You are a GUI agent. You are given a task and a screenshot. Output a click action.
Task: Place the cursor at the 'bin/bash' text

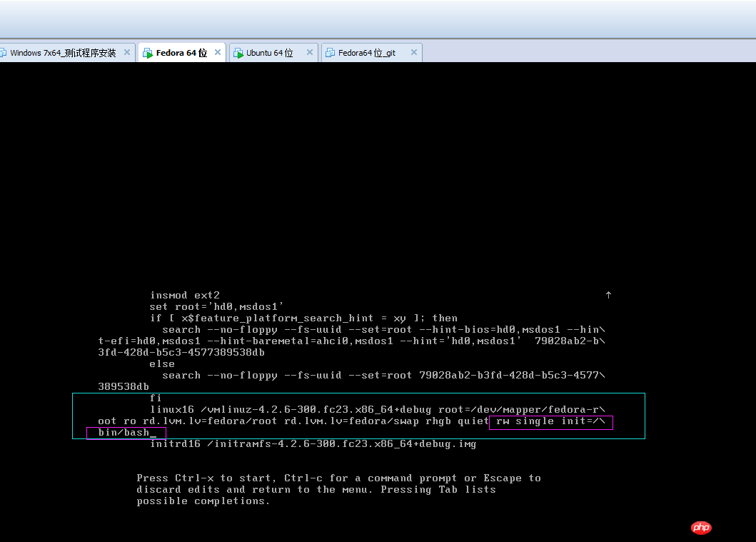coord(124,433)
